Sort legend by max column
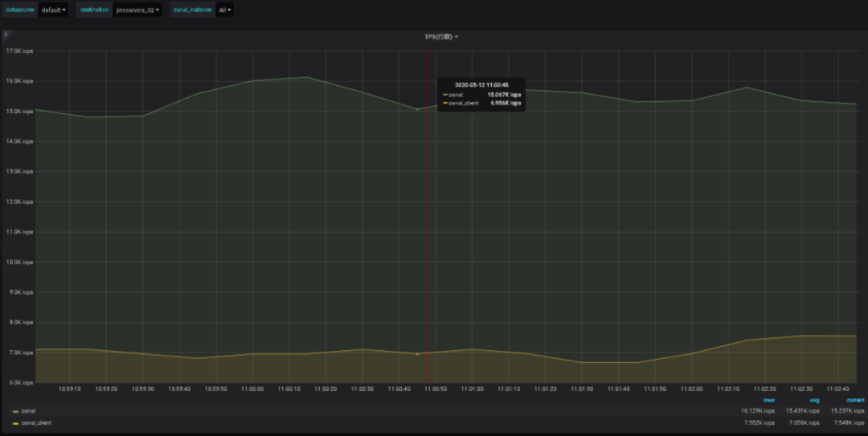 click(769, 399)
